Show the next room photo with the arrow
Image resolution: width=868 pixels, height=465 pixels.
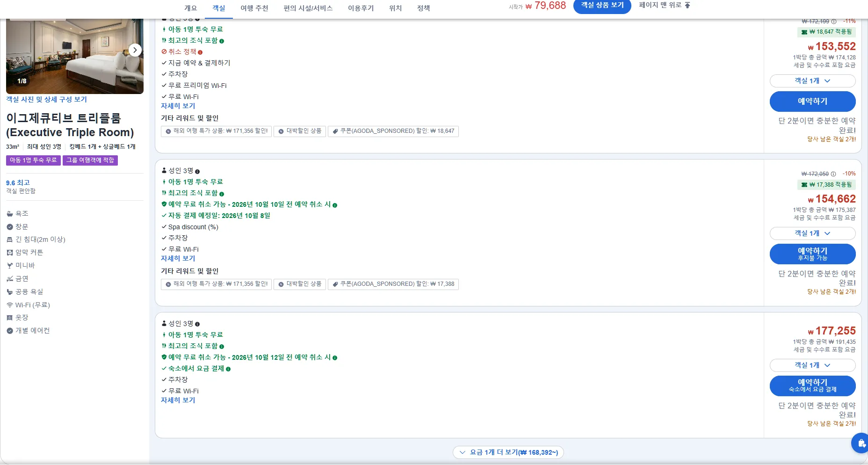coord(135,50)
